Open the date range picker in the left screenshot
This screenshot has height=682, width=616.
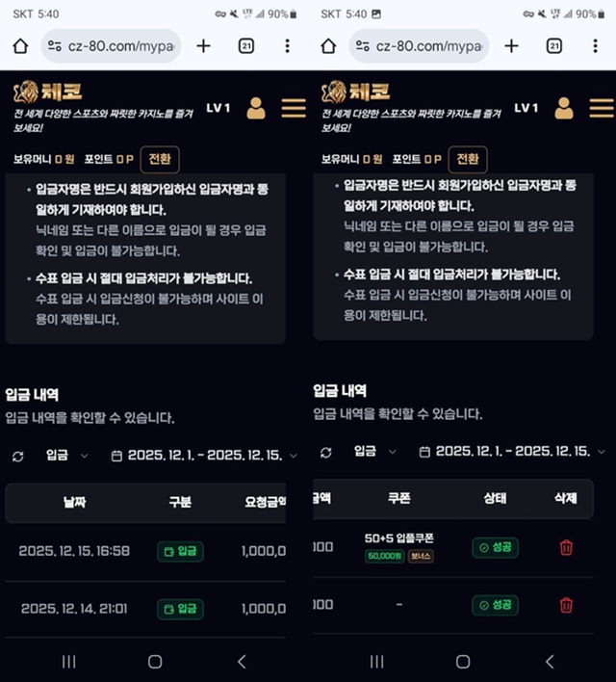(204, 456)
